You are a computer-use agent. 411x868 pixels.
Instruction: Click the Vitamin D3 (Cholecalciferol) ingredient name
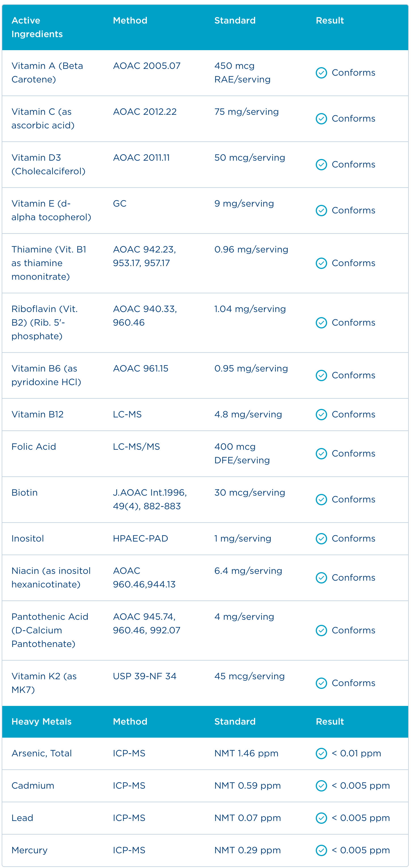48,164
